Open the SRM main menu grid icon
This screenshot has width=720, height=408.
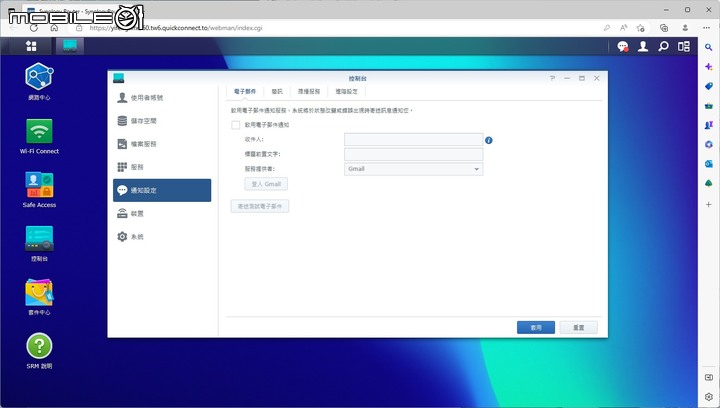(x=31, y=46)
